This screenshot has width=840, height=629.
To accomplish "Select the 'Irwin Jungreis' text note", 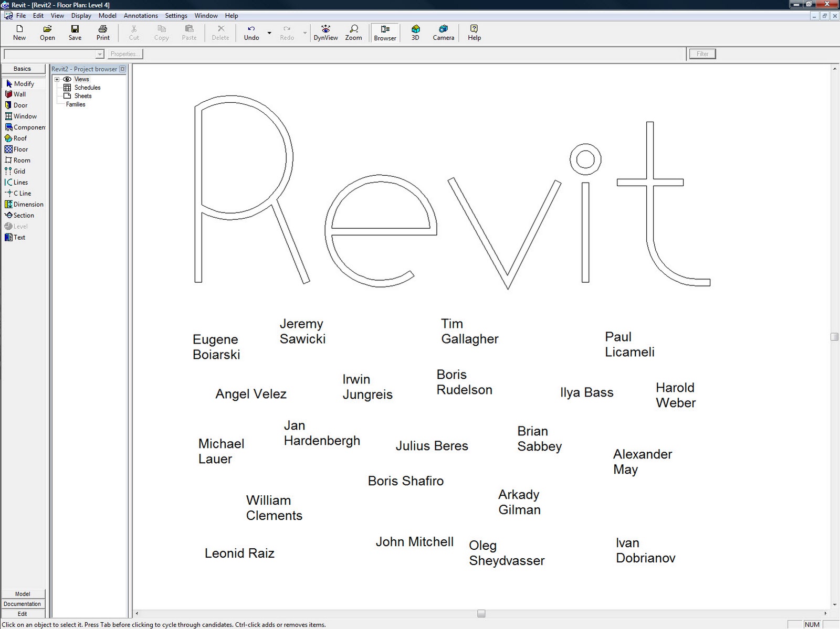I will click(367, 387).
